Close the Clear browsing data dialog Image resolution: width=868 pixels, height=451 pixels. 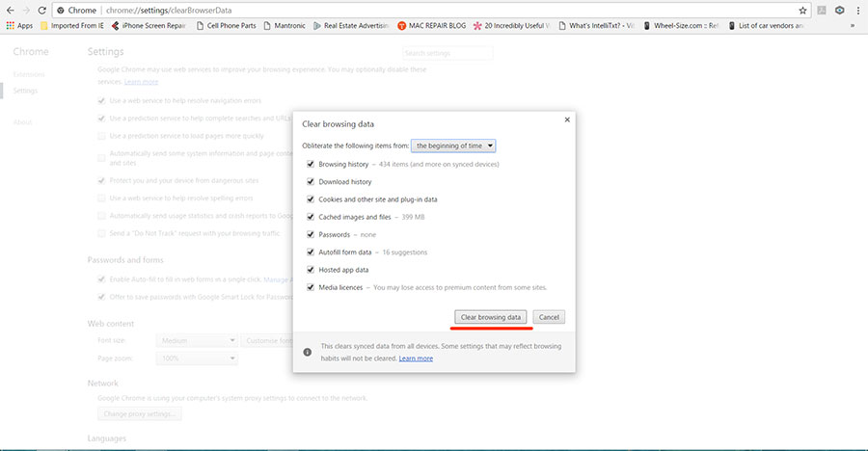pos(567,119)
